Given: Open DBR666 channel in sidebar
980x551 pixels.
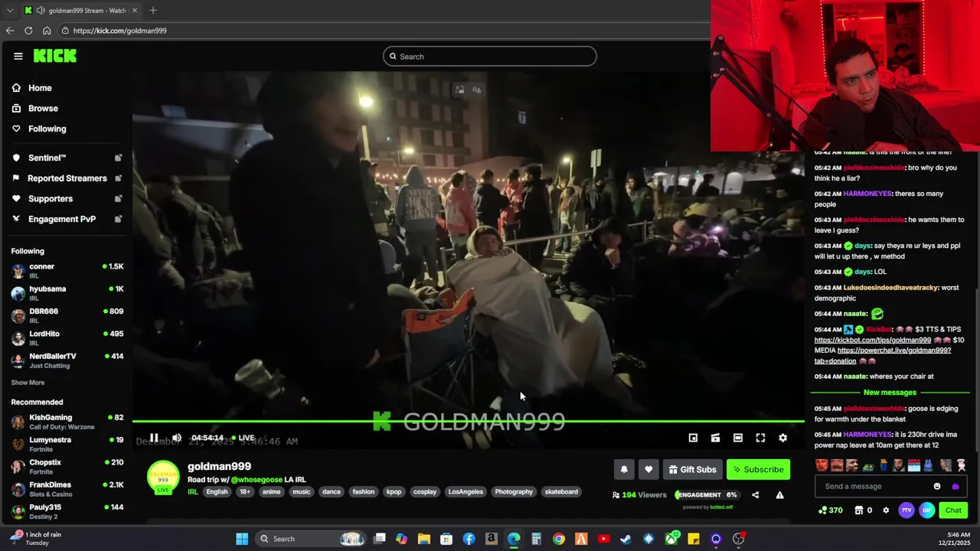Looking at the screenshot, I should (x=67, y=315).
